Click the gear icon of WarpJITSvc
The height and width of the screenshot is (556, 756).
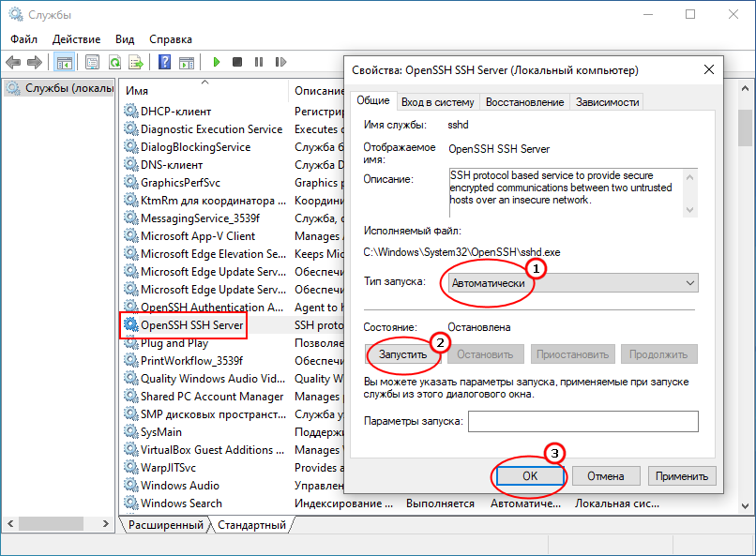(x=130, y=467)
